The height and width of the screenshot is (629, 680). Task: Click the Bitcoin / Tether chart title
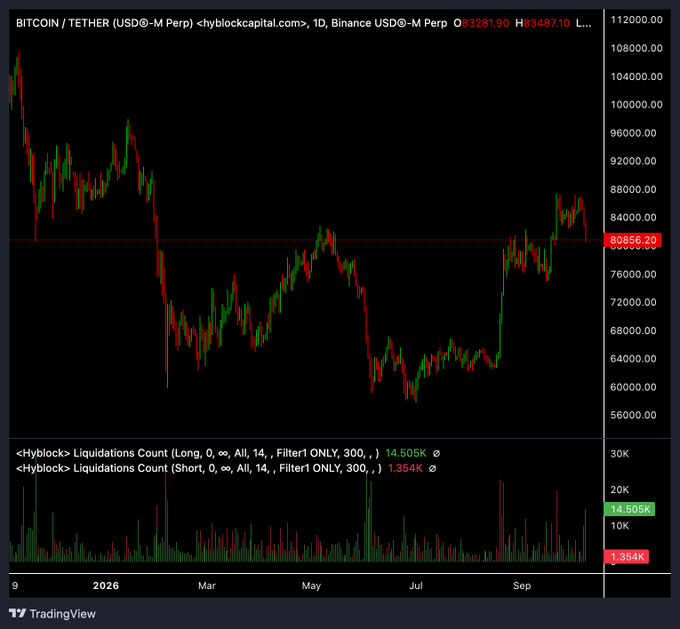(232, 23)
